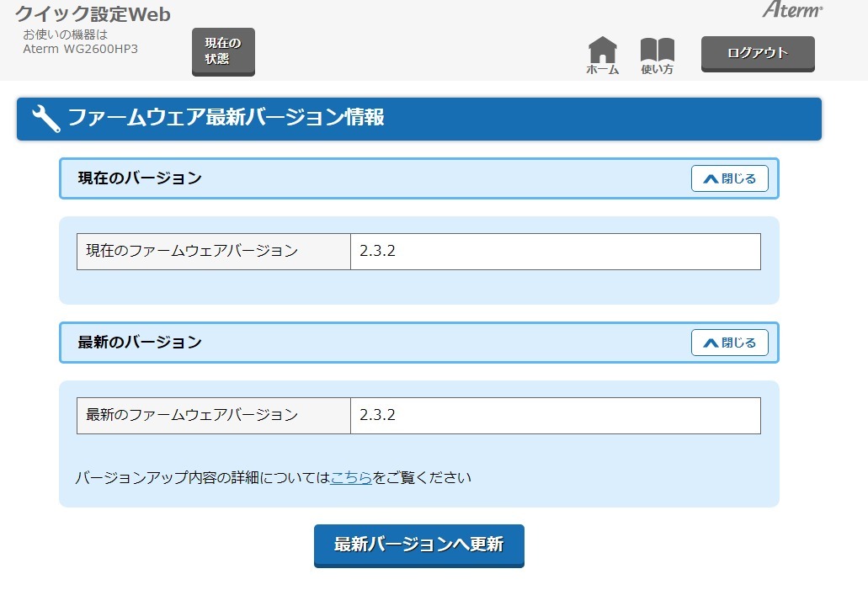Image resolution: width=868 pixels, height=606 pixels.
Task: Collapse the 現在のバージョン section
Action: click(x=730, y=178)
